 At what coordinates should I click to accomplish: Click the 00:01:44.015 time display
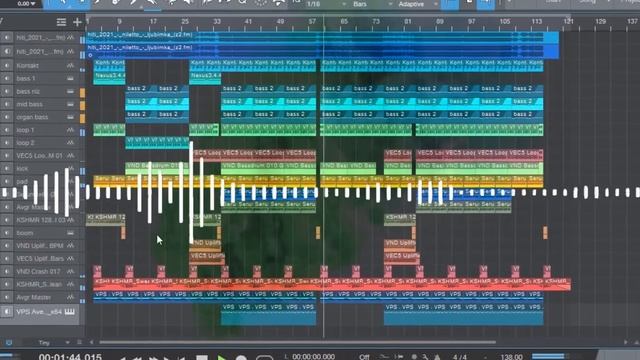pos(70,357)
